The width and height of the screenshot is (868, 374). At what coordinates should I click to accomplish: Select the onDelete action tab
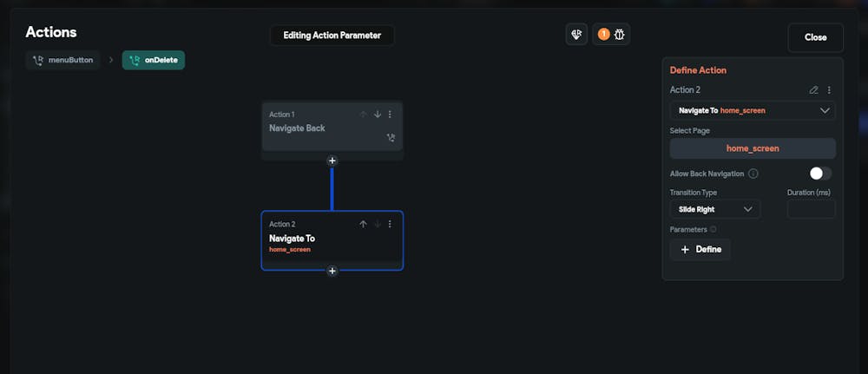point(154,61)
